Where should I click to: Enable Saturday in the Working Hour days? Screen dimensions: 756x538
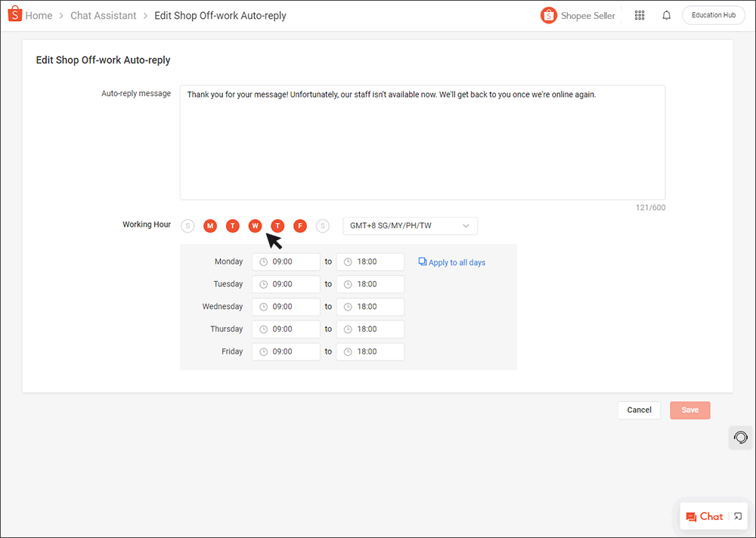tap(323, 225)
